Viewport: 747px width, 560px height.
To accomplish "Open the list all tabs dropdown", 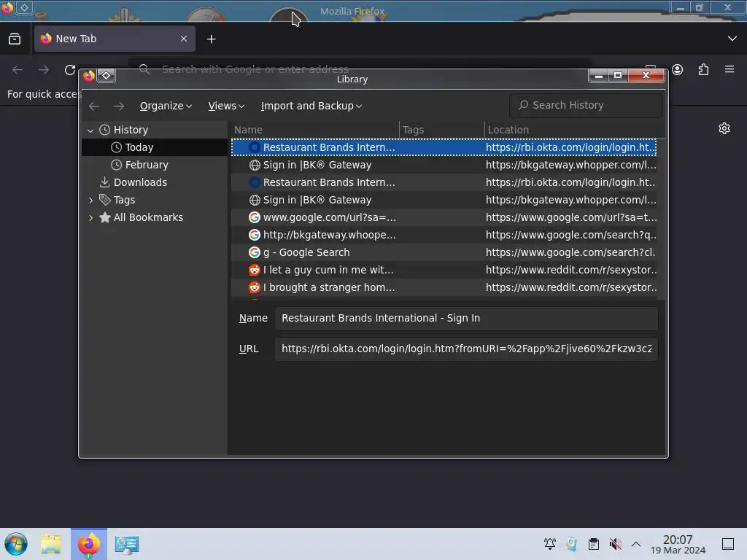I will 732,39.
